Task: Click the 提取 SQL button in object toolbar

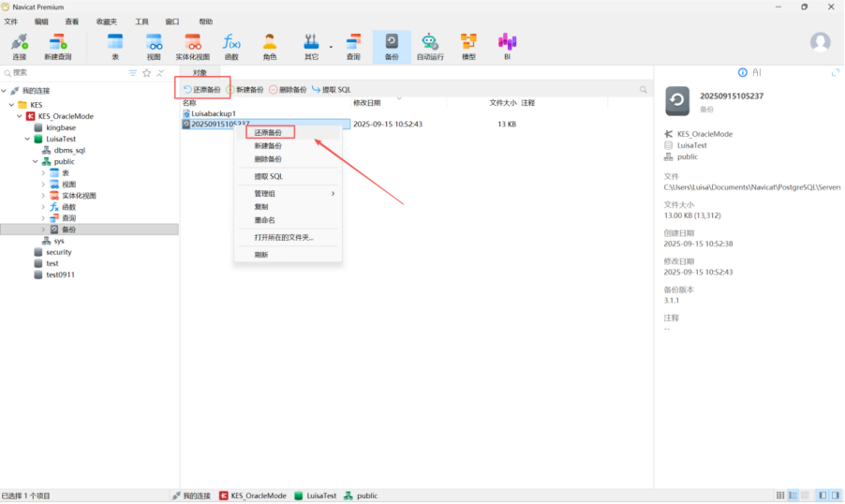Action: pos(331,90)
